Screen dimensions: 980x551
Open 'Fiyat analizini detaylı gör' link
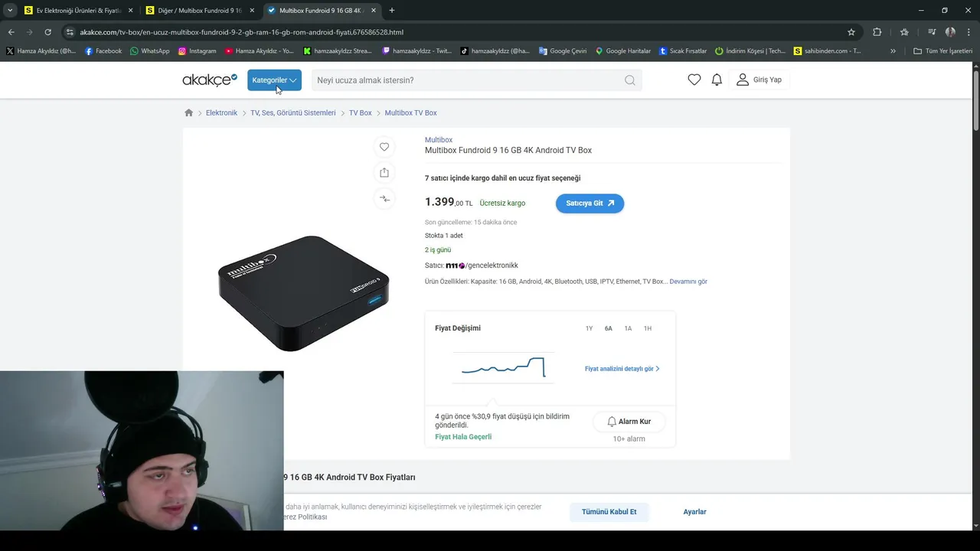pyautogui.click(x=622, y=369)
